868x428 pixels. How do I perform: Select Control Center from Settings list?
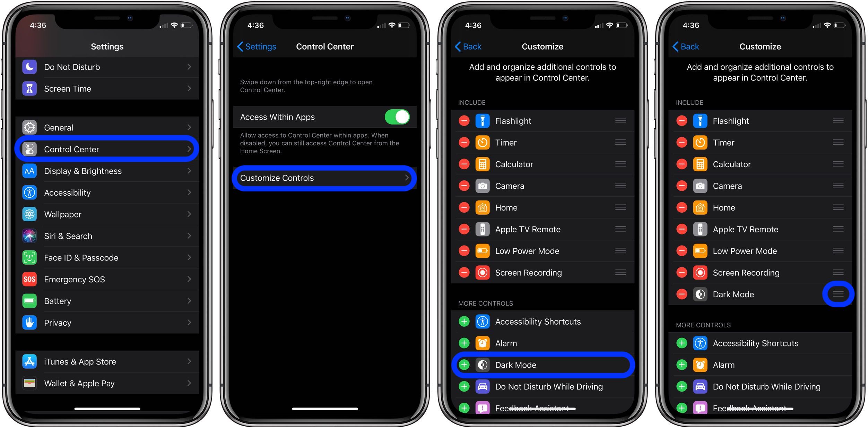(109, 149)
